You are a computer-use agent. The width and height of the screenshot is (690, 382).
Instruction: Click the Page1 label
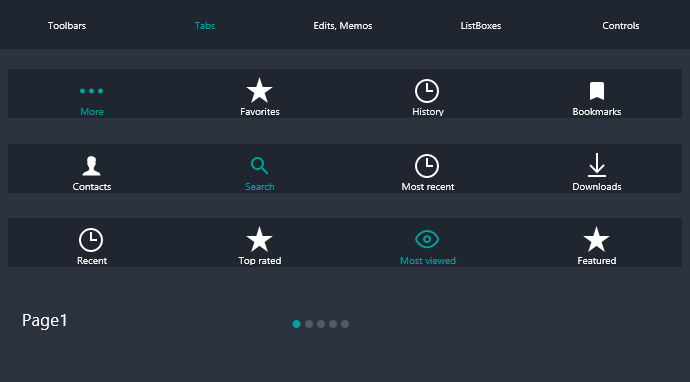click(45, 320)
